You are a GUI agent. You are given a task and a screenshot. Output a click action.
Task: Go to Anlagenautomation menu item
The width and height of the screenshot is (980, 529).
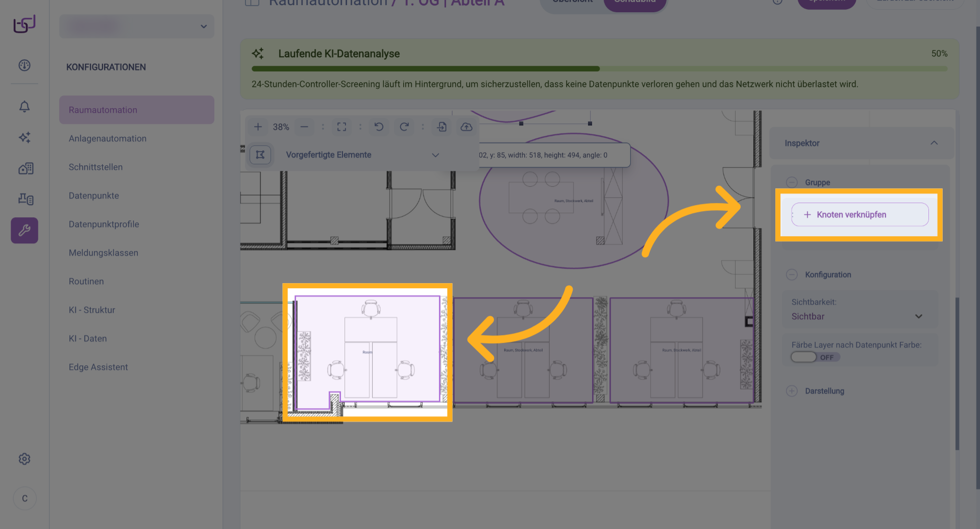[x=108, y=139]
